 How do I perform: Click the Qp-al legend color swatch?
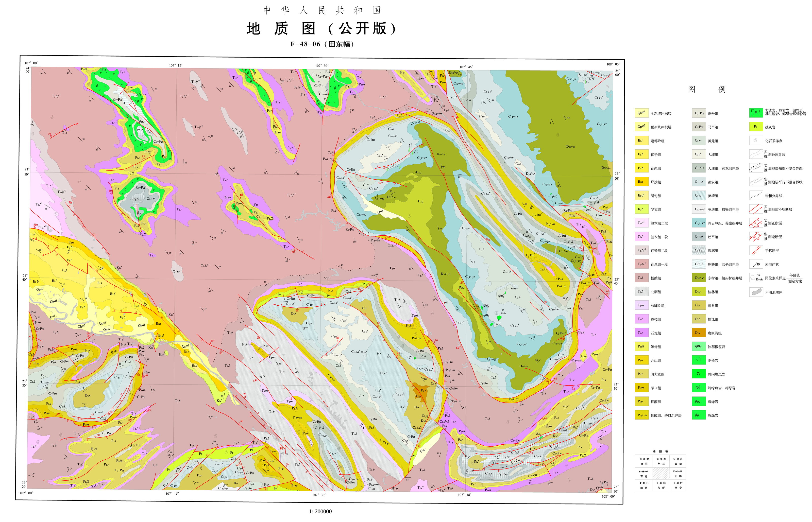click(x=641, y=127)
